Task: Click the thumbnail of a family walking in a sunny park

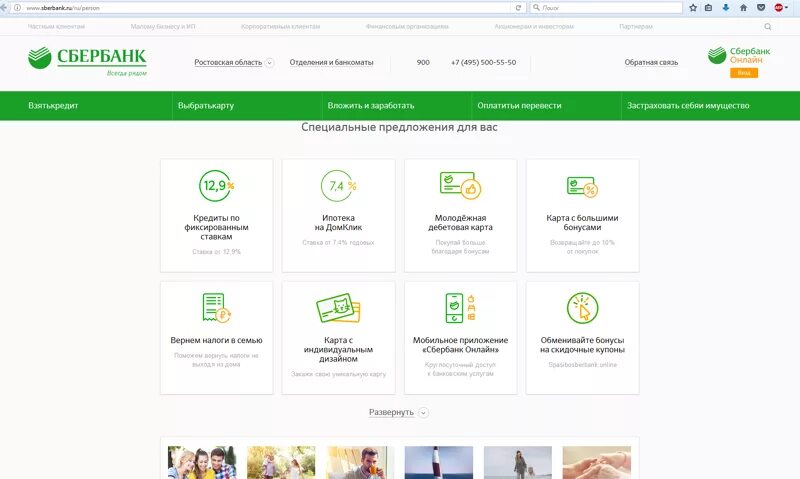Action: point(281,462)
